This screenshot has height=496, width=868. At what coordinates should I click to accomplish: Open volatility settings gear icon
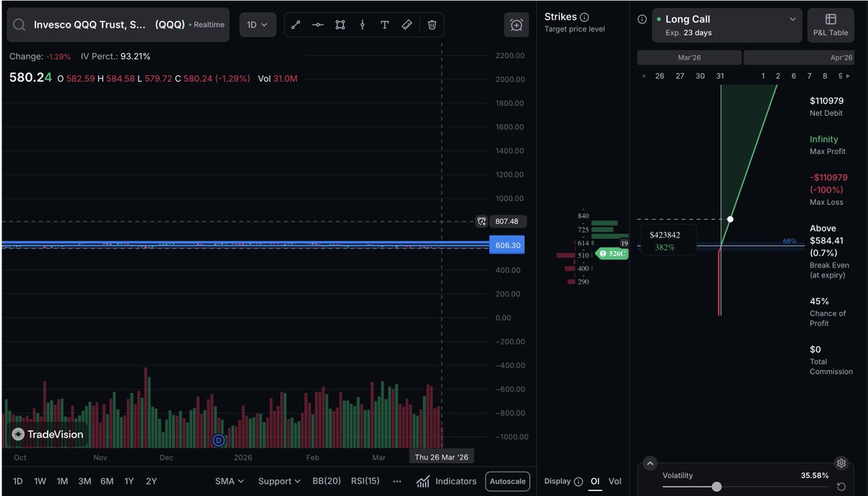click(x=841, y=463)
